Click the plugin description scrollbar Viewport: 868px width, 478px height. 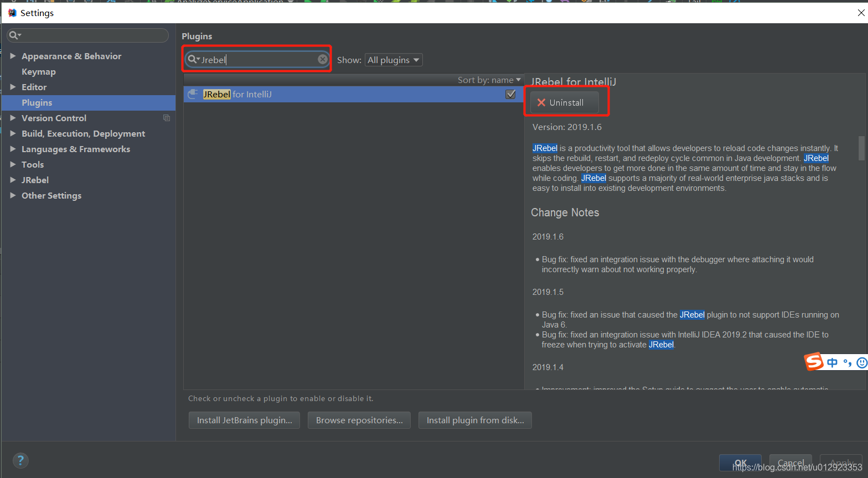(861, 148)
